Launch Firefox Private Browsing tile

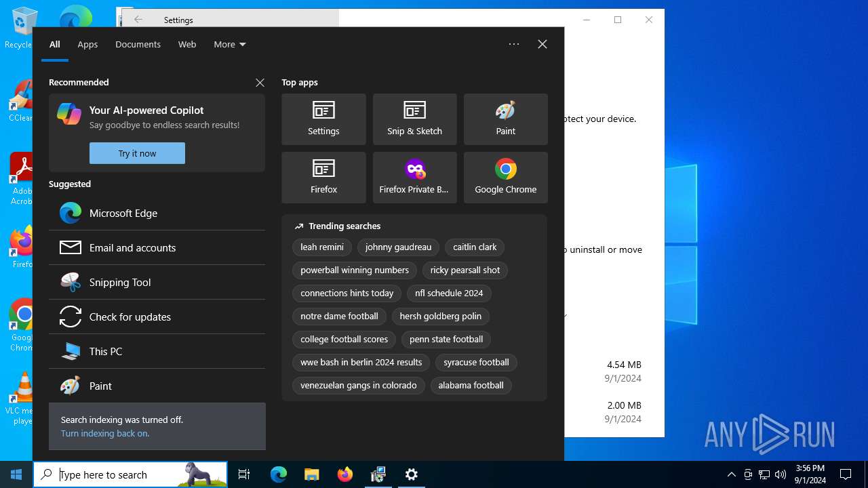pos(414,178)
